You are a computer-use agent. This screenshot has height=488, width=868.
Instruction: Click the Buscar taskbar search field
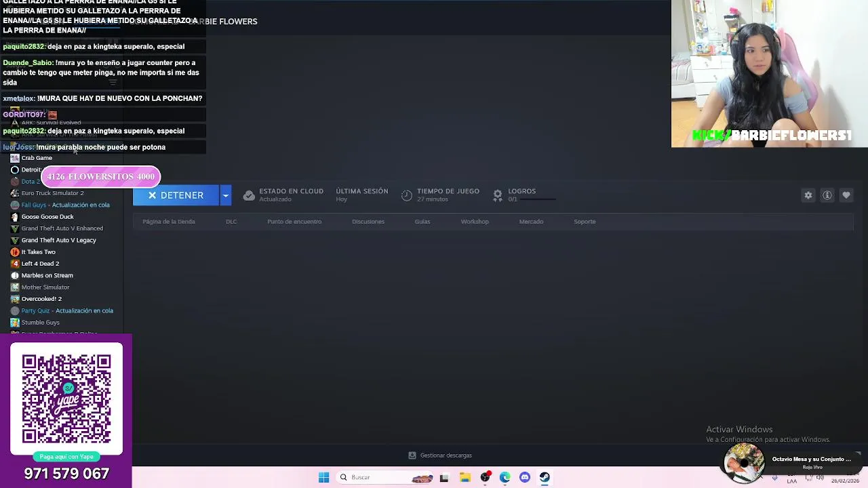pyautogui.click(x=385, y=477)
